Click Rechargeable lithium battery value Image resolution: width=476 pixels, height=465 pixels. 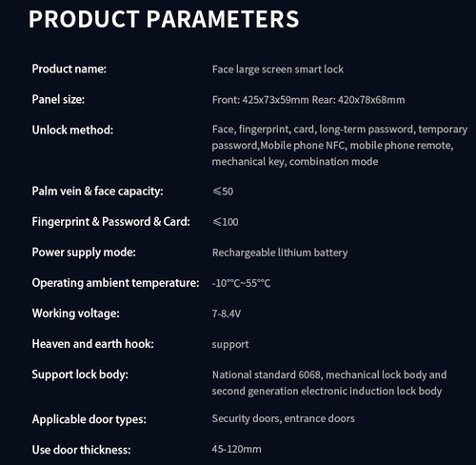click(x=280, y=253)
